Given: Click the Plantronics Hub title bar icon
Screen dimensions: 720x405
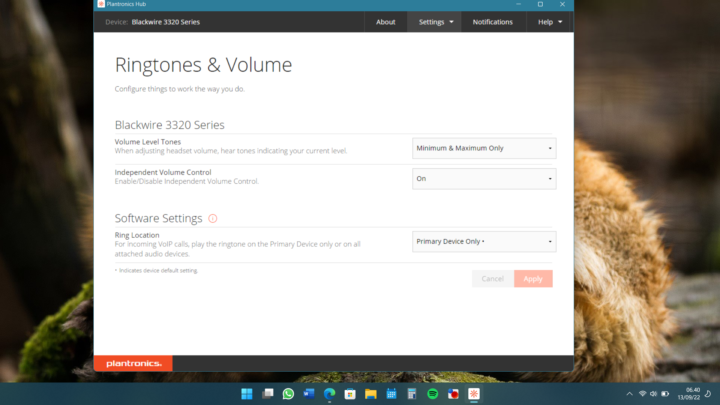Looking at the screenshot, I should point(101,4).
